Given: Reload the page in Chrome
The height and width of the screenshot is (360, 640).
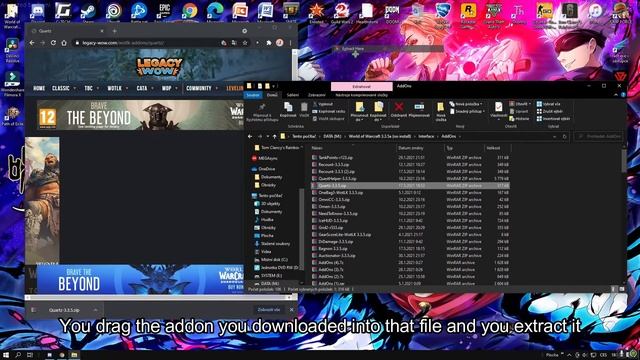Looking at the screenshot, I should pyautogui.click(x=53, y=42).
